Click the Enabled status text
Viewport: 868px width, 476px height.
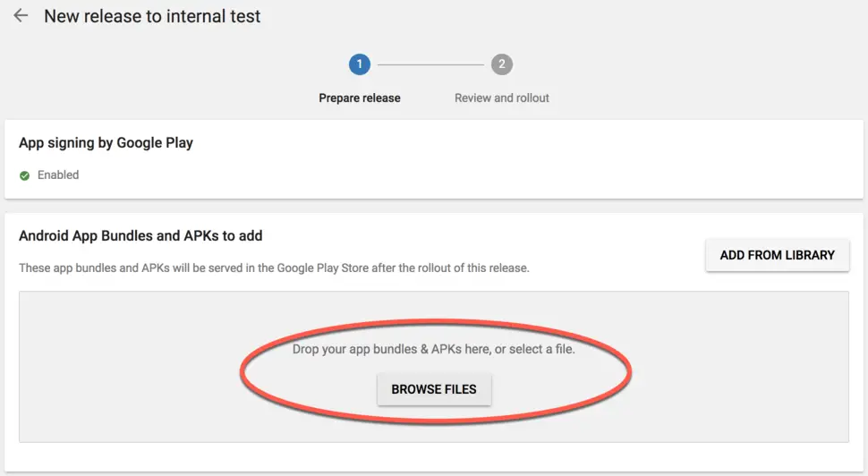point(58,175)
